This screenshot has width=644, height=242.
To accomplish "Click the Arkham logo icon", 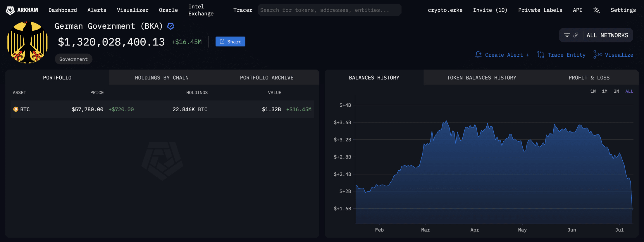I will (x=11, y=10).
